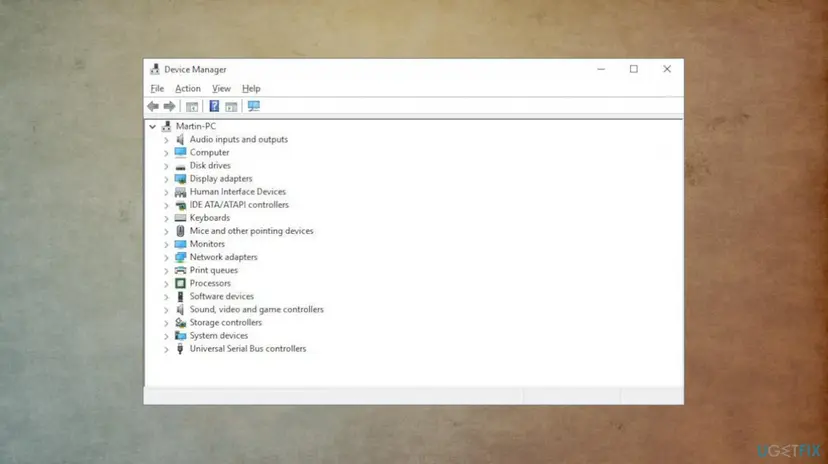Viewport: 828px width, 464px height.
Task: Click the IDE ATA/ATAPI controllers icon
Action: coord(181,205)
